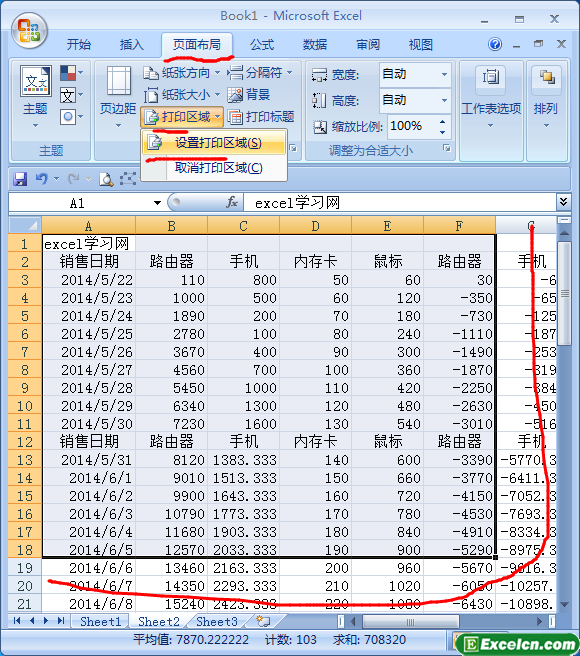The image size is (580, 656).
Task: Decrease the scale percentage spinner
Action: pyautogui.click(x=442, y=132)
